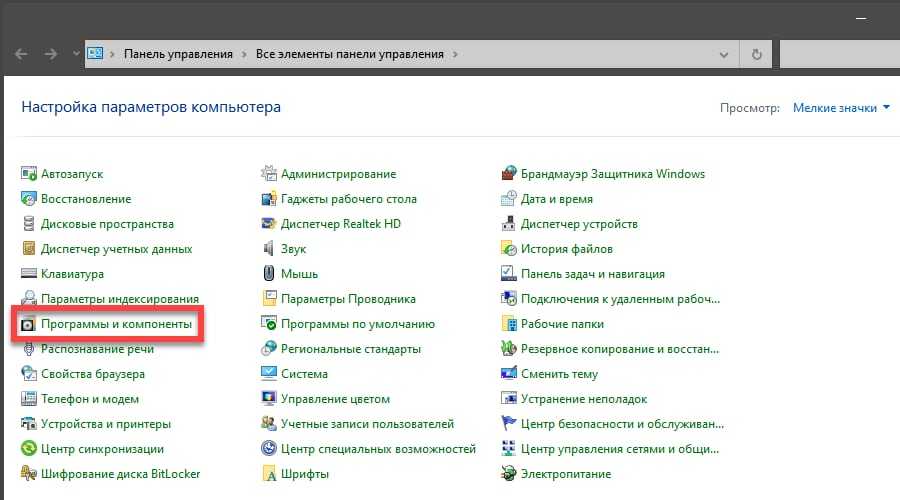Click the Восстановление icon
The height and width of the screenshot is (500, 900).
pos(29,199)
